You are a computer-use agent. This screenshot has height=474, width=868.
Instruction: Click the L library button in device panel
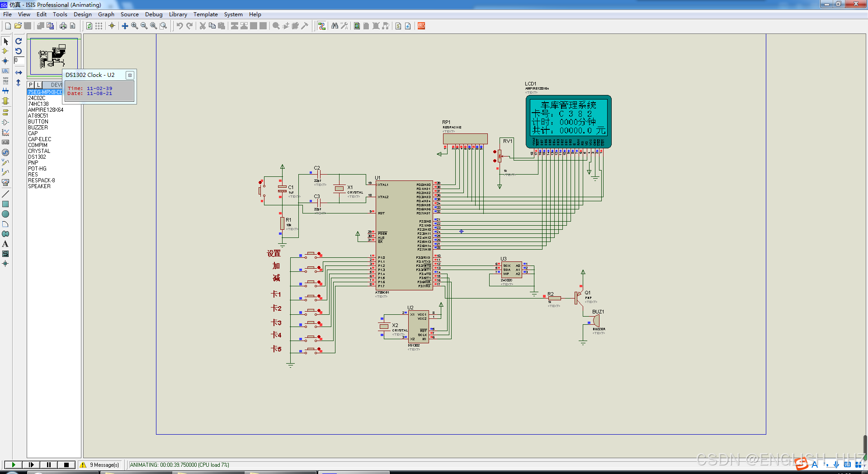[x=38, y=85]
